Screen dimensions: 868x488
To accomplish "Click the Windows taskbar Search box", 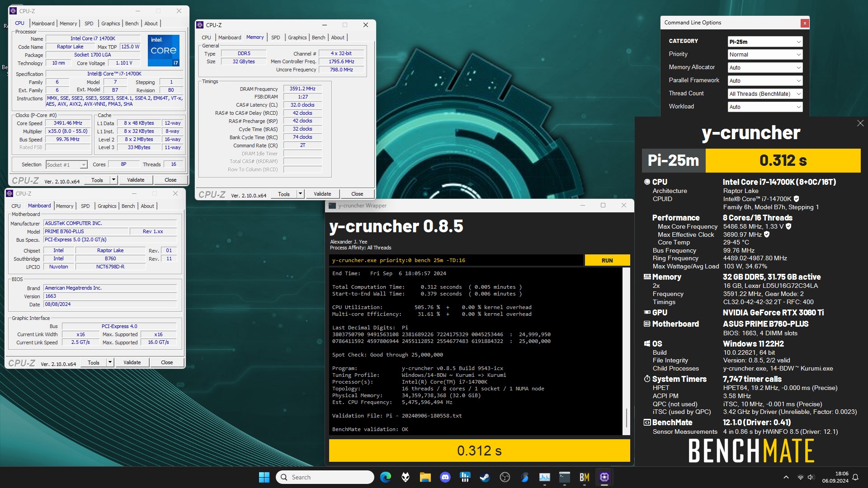I will pyautogui.click(x=325, y=477).
